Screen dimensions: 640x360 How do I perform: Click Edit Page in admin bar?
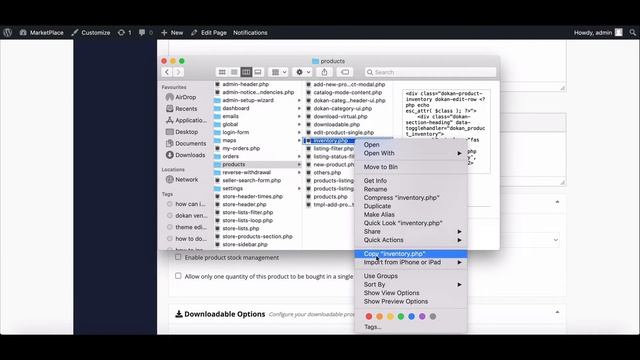(209, 33)
